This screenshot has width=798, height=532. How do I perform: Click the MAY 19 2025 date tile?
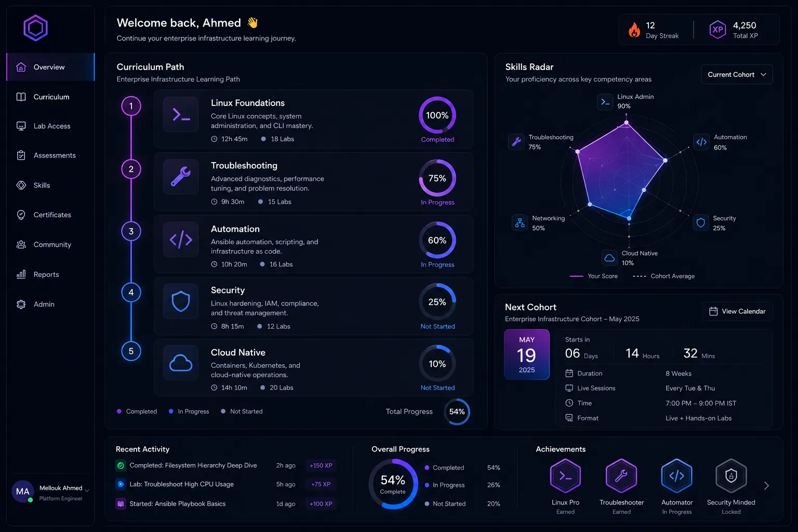click(527, 354)
